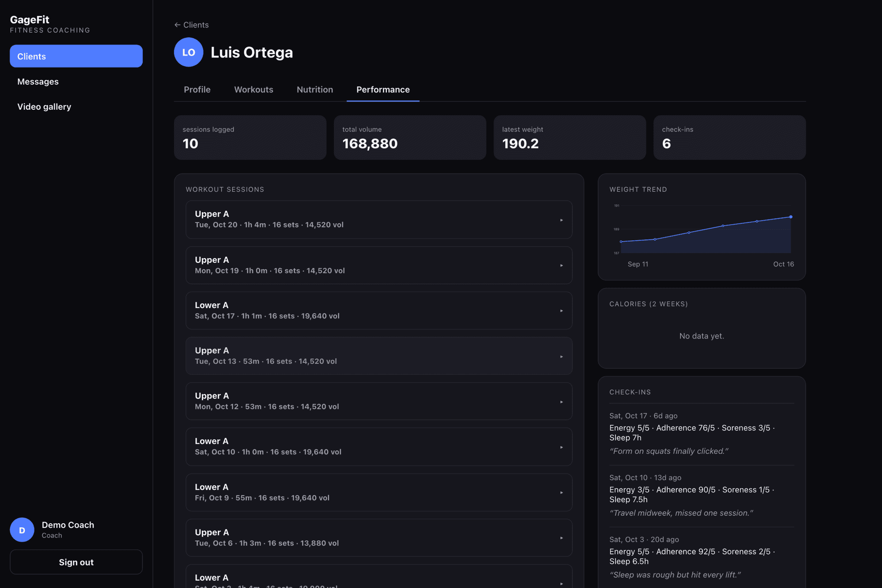Click the check-ins count card
This screenshot has height=588, width=882.
click(729, 137)
